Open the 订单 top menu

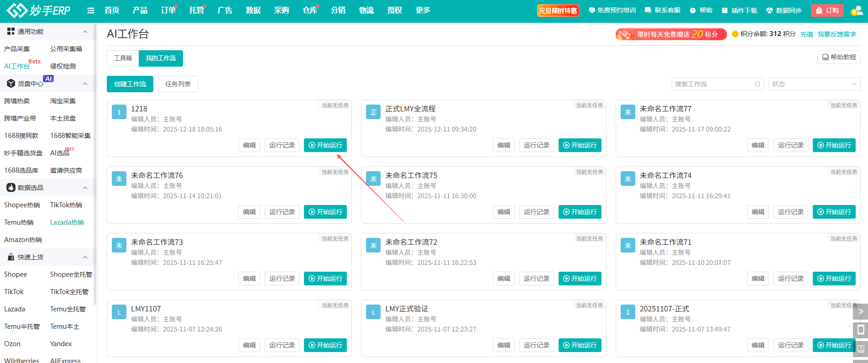[168, 11]
